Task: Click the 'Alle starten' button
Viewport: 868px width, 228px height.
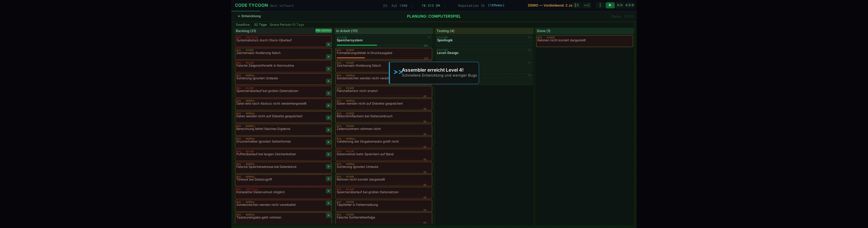Action: tap(323, 31)
